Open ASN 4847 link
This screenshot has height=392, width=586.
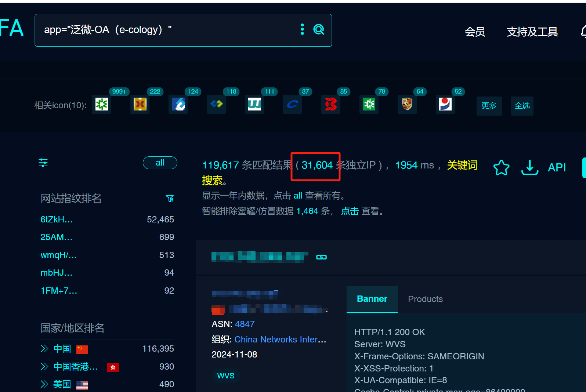pyautogui.click(x=245, y=324)
